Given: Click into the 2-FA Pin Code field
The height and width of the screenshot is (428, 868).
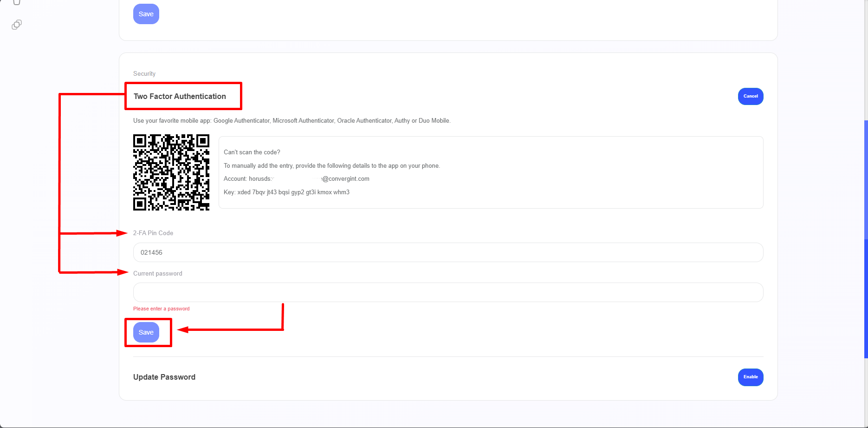Looking at the screenshot, I should tap(448, 252).
